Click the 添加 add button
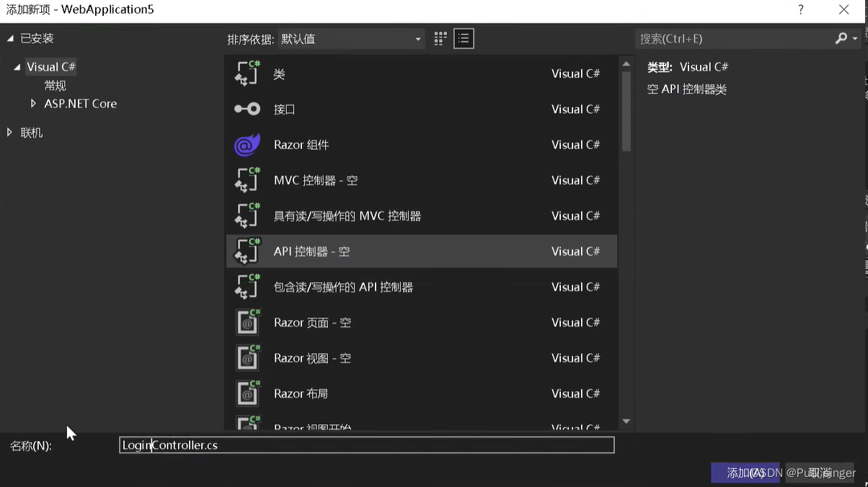The height and width of the screenshot is (487, 868). coord(745,473)
